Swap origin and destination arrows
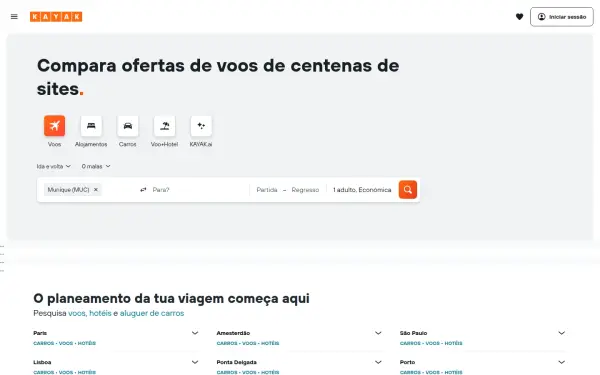This screenshot has width=600, height=375. (x=143, y=190)
